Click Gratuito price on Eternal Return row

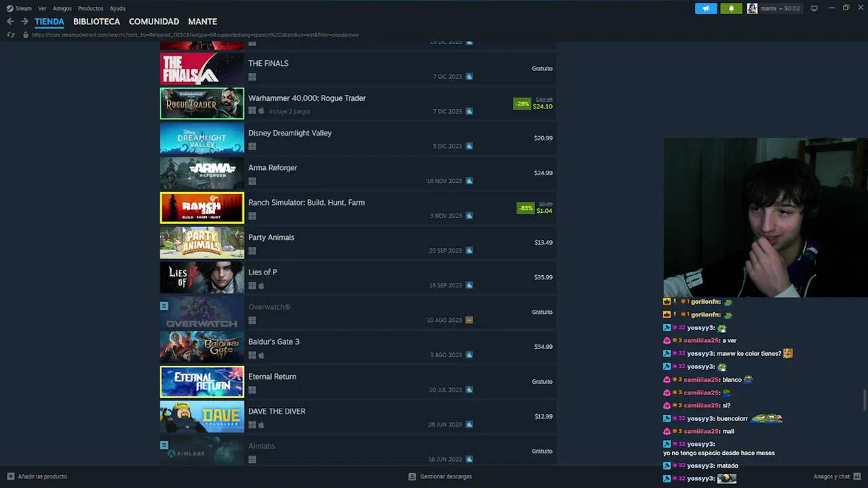click(542, 382)
